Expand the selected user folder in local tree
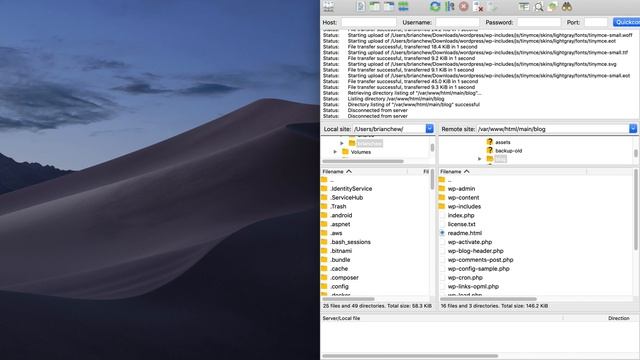Image resolution: width=640 pixels, height=360 pixels. coord(342,143)
